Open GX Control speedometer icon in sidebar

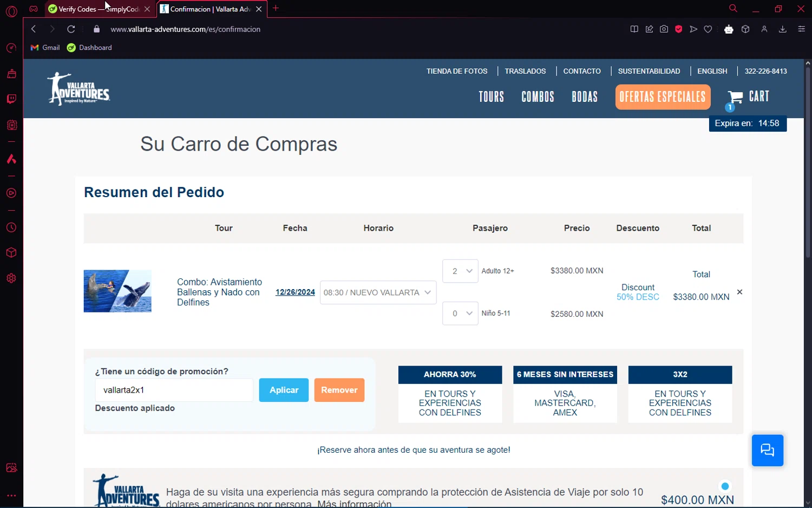tap(11, 48)
